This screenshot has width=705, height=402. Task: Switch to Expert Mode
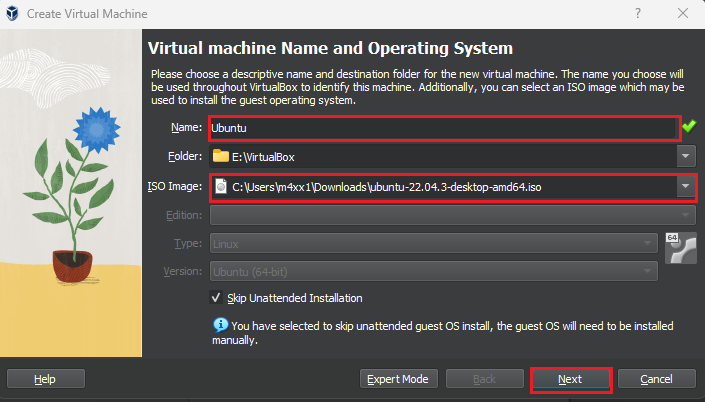[x=398, y=379]
